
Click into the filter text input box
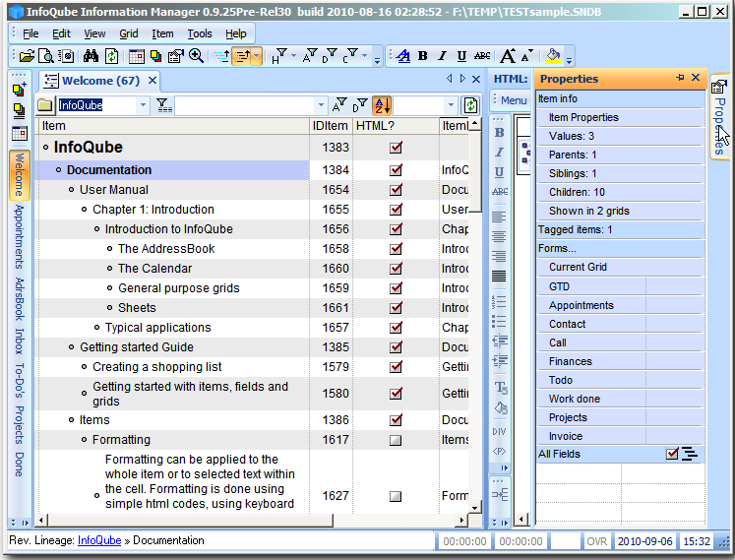click(x=245, y=105)
